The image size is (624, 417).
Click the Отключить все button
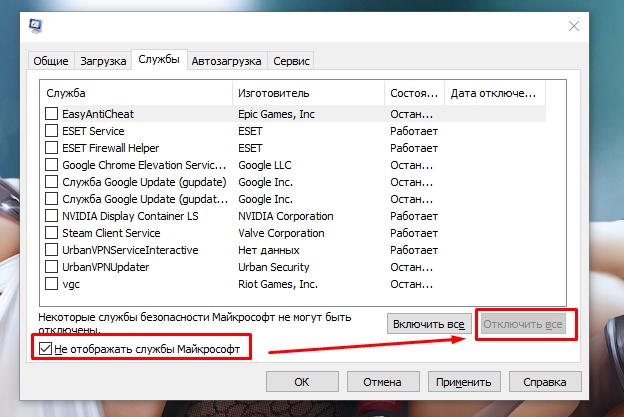pos(523,324)
